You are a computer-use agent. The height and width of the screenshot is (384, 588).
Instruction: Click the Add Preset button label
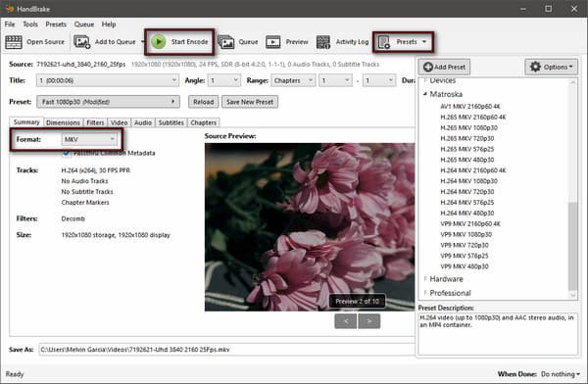tap(450, 67)
